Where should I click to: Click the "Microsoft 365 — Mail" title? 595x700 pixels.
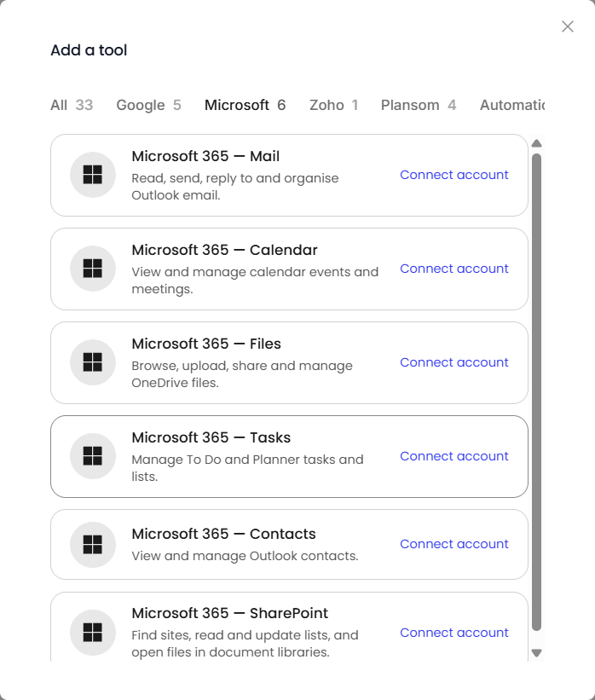coord(205,156)
